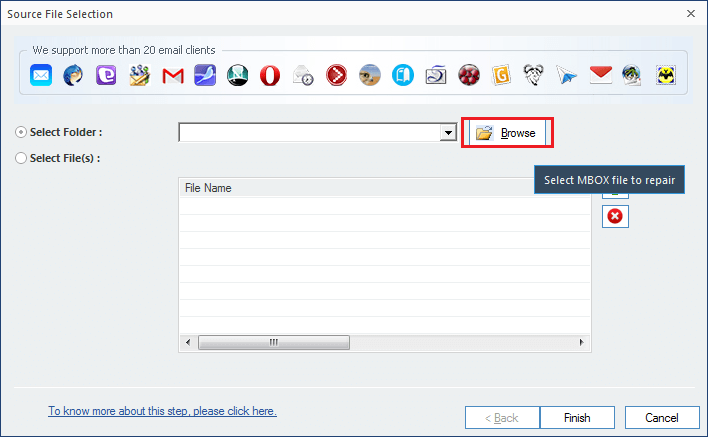708x437 pixels.
Task: Click the red X remove file button
Action: pyautogui.click(x=615, y=216)
